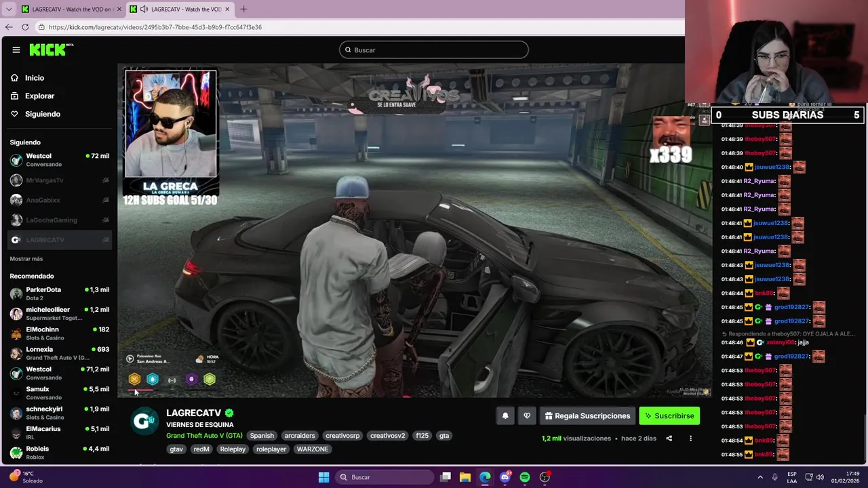Open Westcol channel with 72 mil viewers

(x=59, y=160)
